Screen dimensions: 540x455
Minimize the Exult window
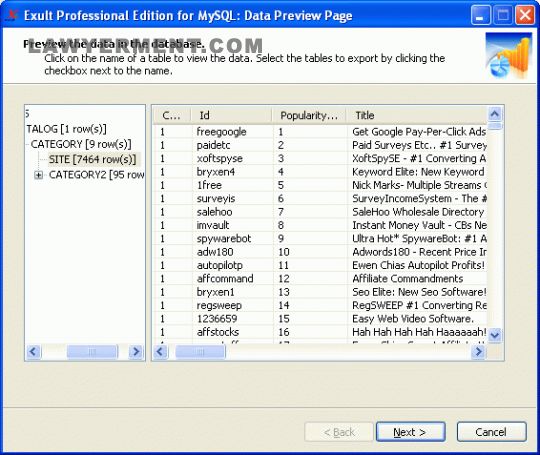click(x=480, y=15)
